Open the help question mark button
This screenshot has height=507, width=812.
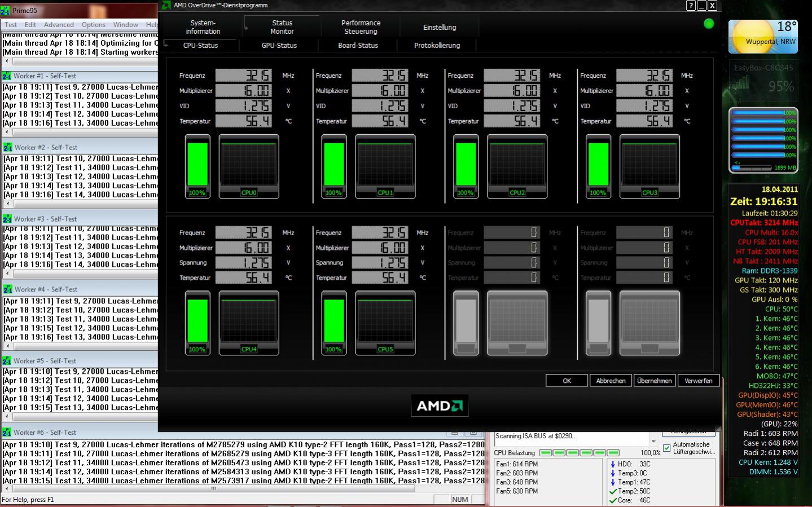(691, 6)
